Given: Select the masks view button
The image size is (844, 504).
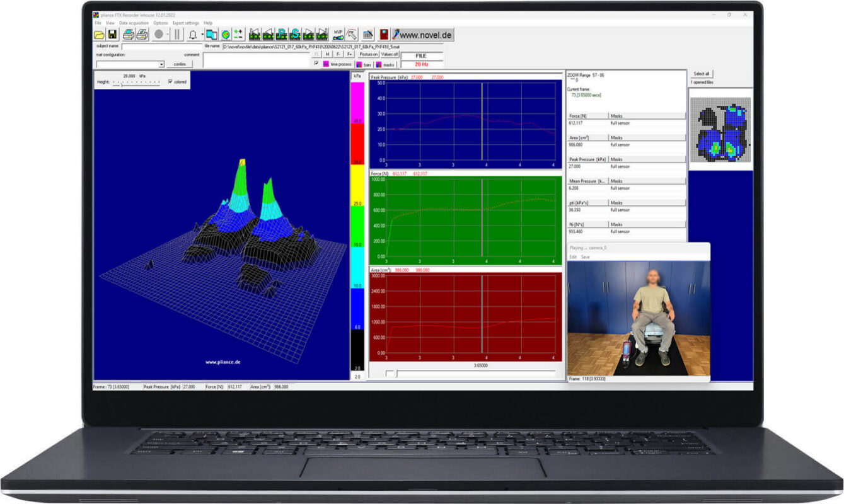Looking at the screenshot, I should pos(386,64).
